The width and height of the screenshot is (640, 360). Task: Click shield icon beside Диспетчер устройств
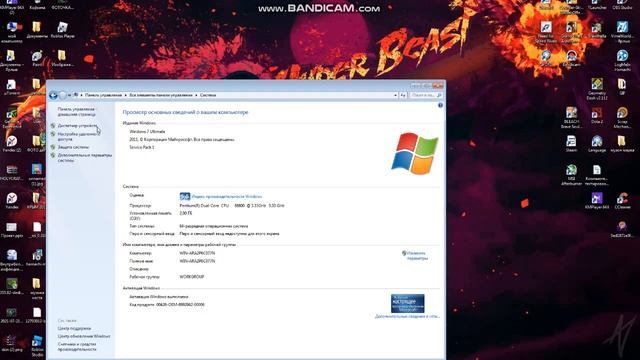tap(53, 126)
